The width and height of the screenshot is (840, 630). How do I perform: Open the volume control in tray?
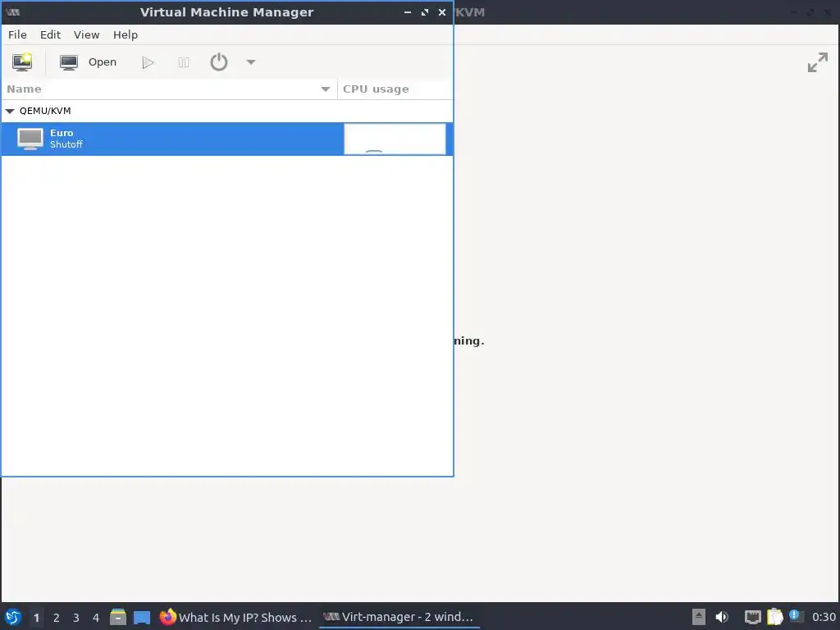tap(722, 617)
